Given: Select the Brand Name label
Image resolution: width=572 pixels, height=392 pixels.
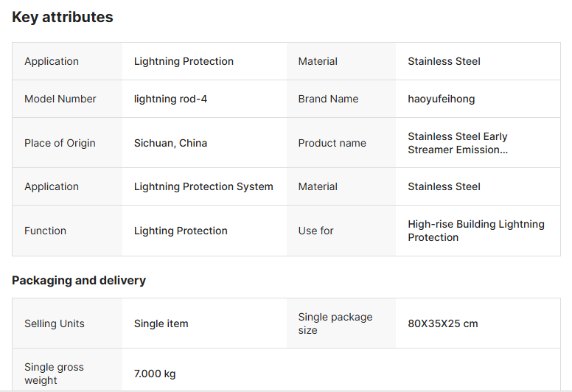Looking at the screenshot, I should 328,99.
